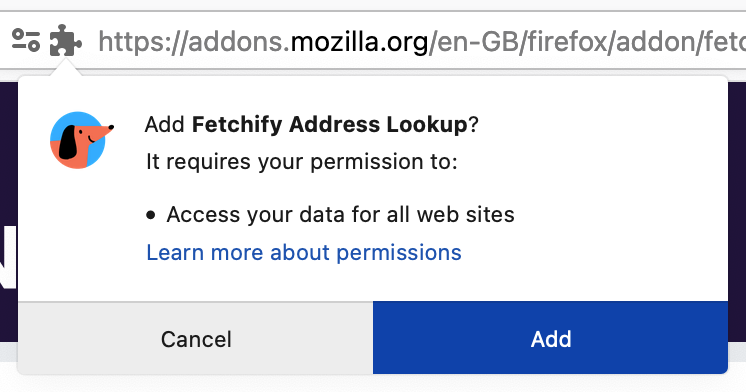The image size is (746, 392).
Task: Click the bullet point before Access your data
Action: [x=151, y=215]
